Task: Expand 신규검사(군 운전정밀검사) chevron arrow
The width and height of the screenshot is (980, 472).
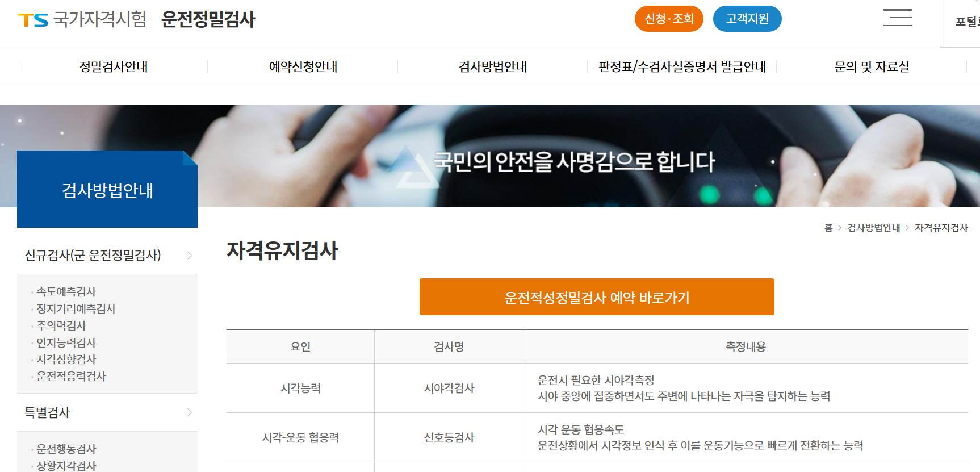Action: coord(190,256)
